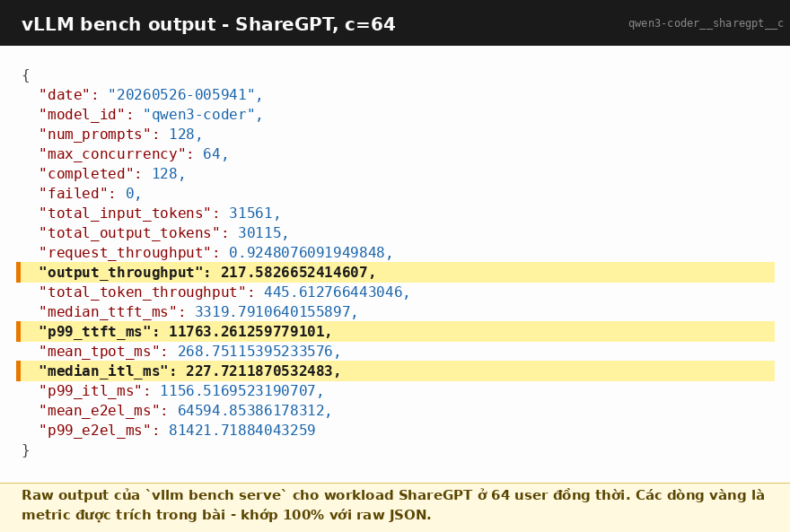The width and height of the screenshot is (790, 532).
Task: Click the caption starting "Raw output của"
Action: point(393,494)
